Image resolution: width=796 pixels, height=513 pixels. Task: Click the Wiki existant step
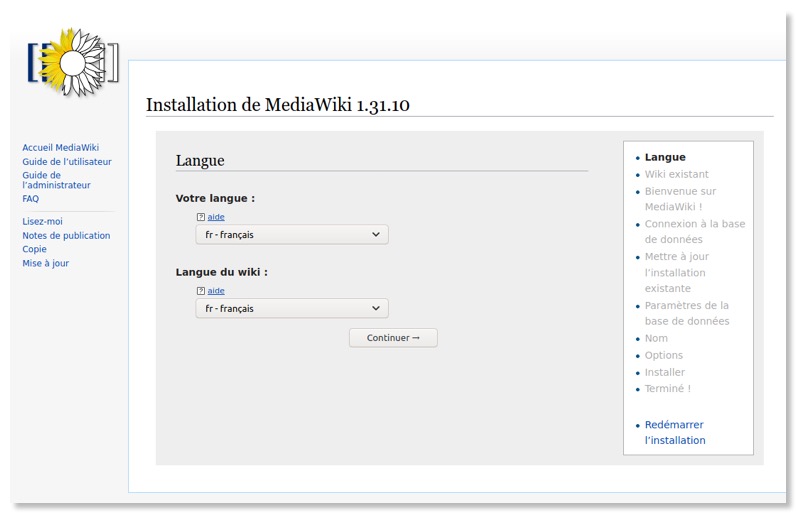[676, 174]
